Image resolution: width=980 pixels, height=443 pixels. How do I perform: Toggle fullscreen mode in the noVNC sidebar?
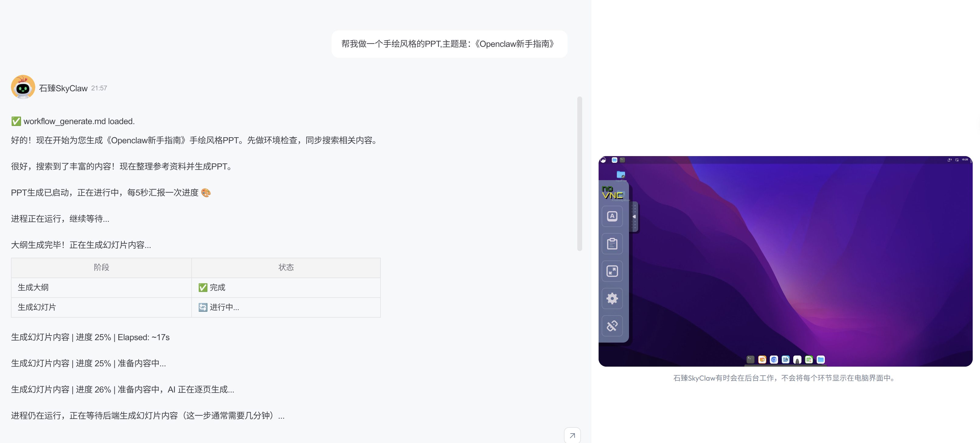point(612,271)
